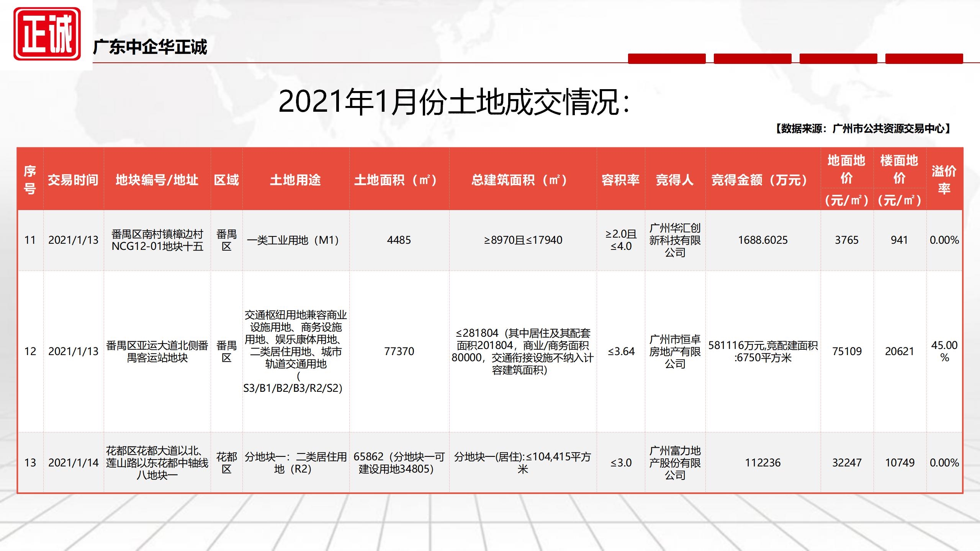Click the 溢价率 column header
The width and height of the screenshot is (980, 551).
944,179
